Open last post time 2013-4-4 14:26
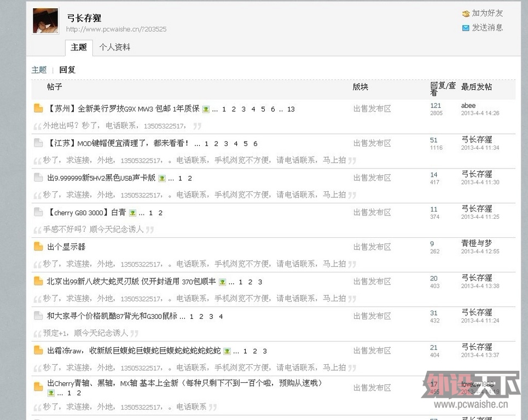The width and height of the screenshot is (528, 420). coord(480,113)
